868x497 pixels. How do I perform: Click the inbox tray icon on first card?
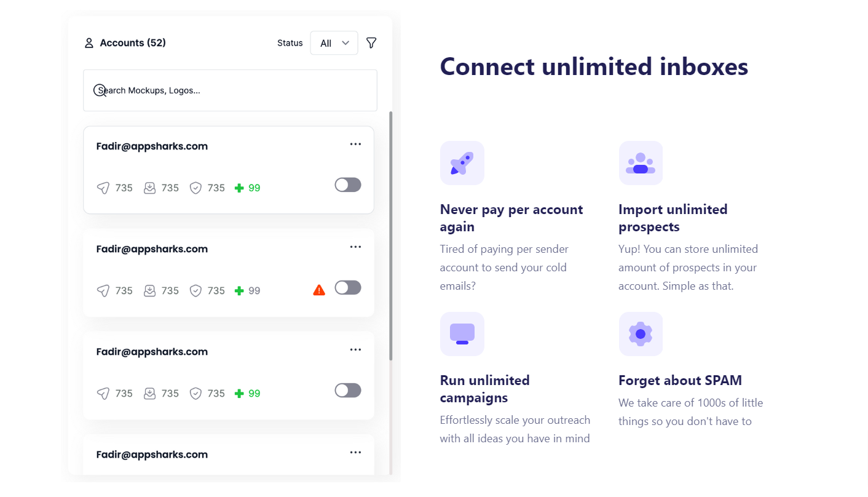click(149, 188)
